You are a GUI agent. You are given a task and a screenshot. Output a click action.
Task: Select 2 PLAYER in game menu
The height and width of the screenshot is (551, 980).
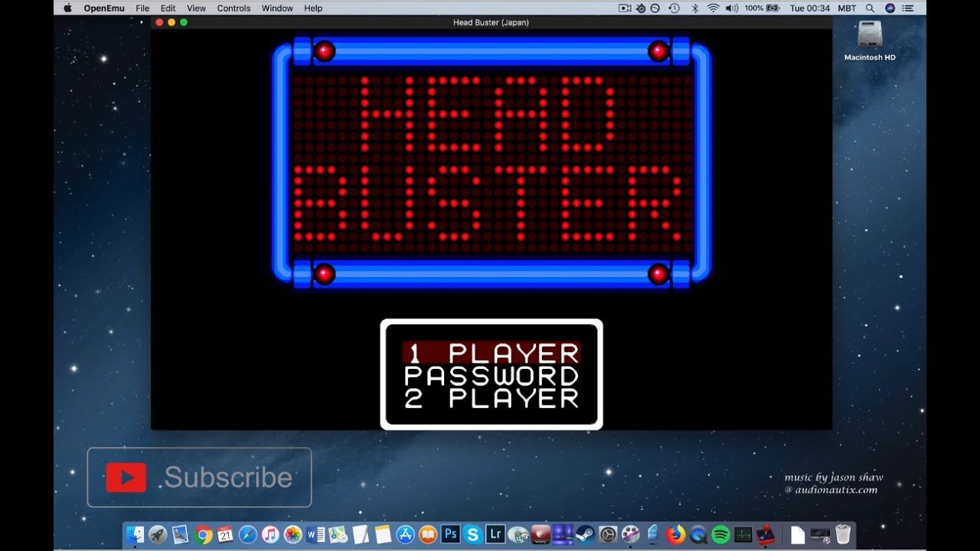(492, 399)
